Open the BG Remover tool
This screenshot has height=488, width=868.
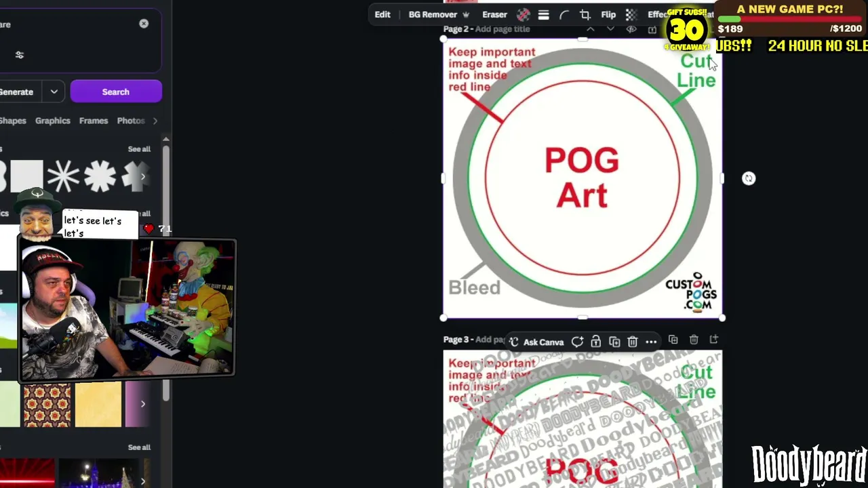pyautogui.click(x=439, y=15)
